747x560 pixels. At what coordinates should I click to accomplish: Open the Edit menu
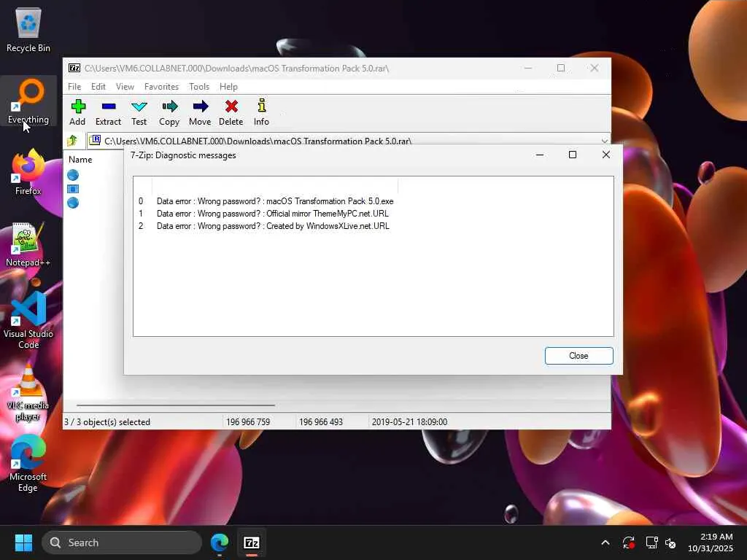(98, 87)
